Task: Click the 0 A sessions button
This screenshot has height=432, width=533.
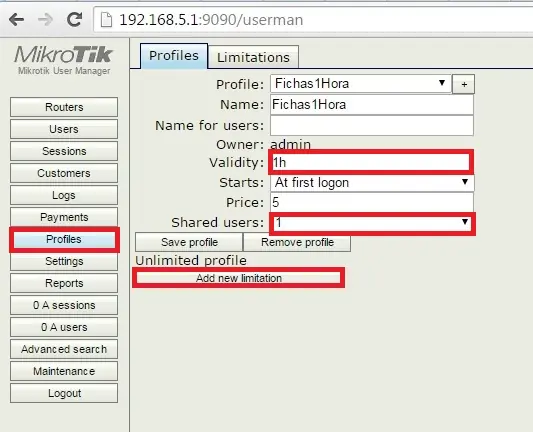Action: 64,305
